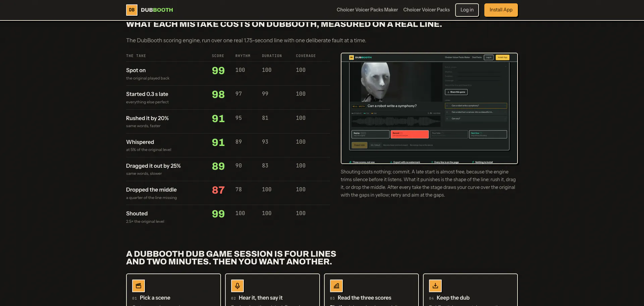The image size is (644, 306).
Task: Select the 'Keep the dub' step title
Action: [x=453, y=298]
